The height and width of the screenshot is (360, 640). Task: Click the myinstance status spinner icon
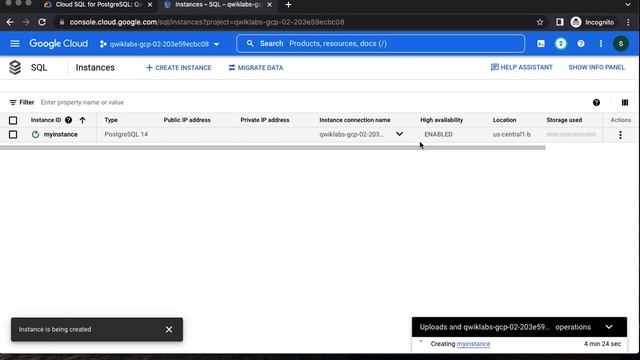(36, 134)
